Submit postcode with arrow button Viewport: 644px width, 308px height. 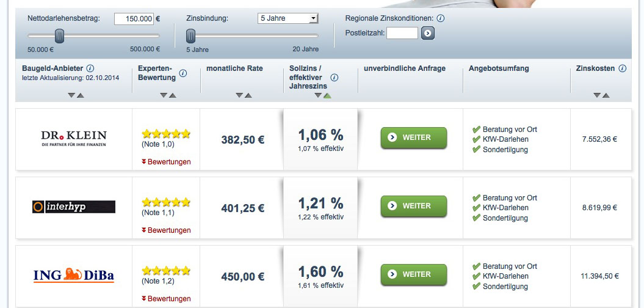coord(427,34)
